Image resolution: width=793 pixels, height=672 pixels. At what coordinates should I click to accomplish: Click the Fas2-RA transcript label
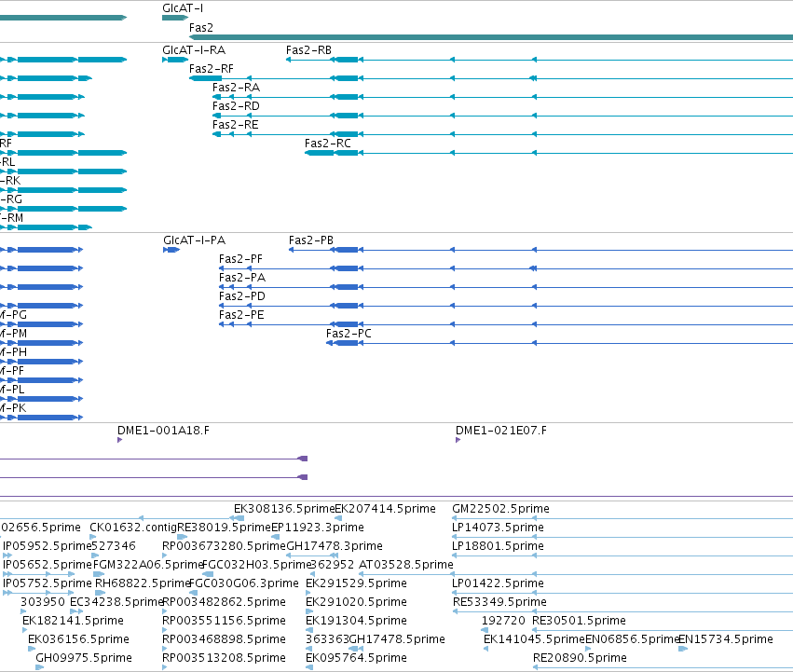click(236, 88)
